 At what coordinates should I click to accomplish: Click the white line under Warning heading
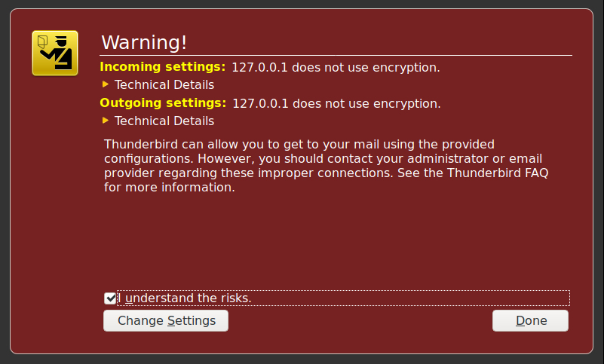[336, 56]
